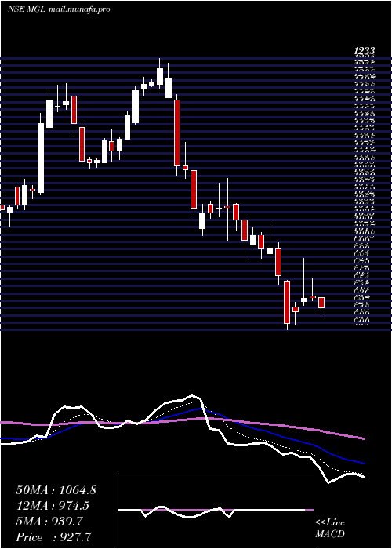
Task: Click the <<Live MACD label
Action: point(330,529)
